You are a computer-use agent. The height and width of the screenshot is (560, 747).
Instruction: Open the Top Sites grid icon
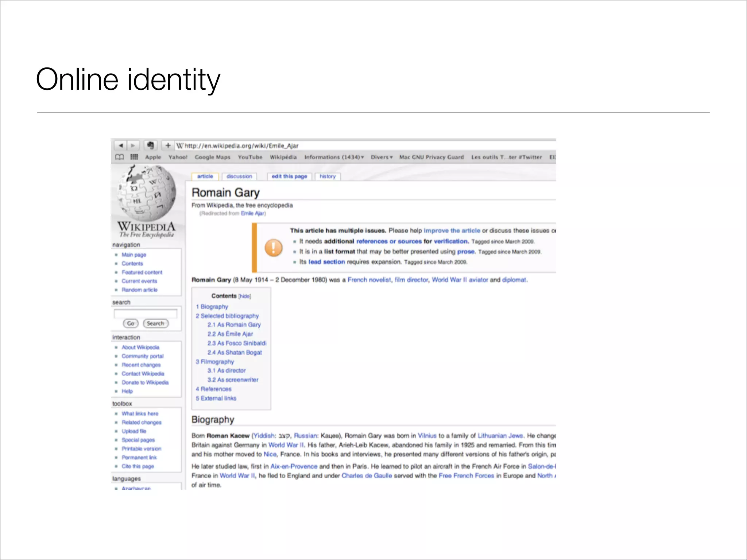134,157
